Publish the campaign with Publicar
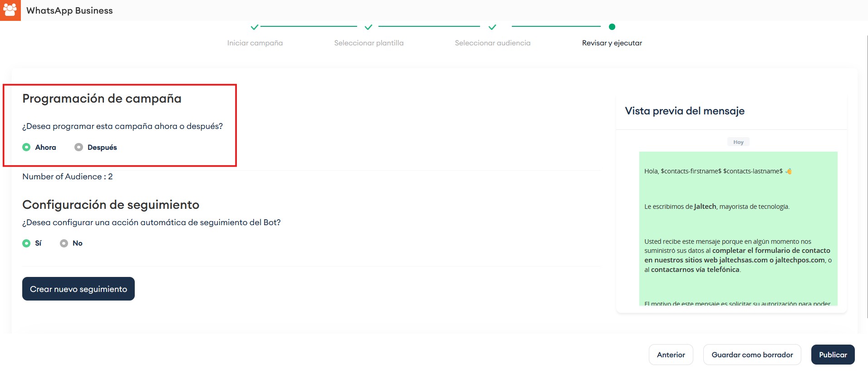The image size is (868, 375). coord(833,355)
